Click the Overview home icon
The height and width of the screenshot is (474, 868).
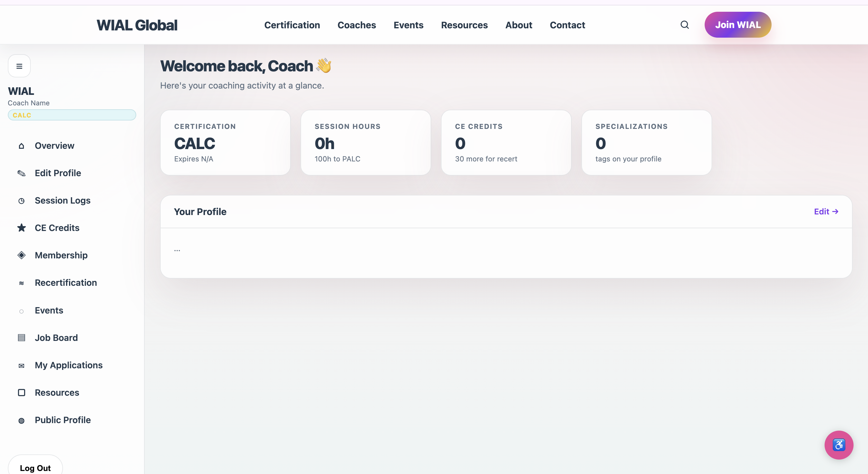(22, 146)
